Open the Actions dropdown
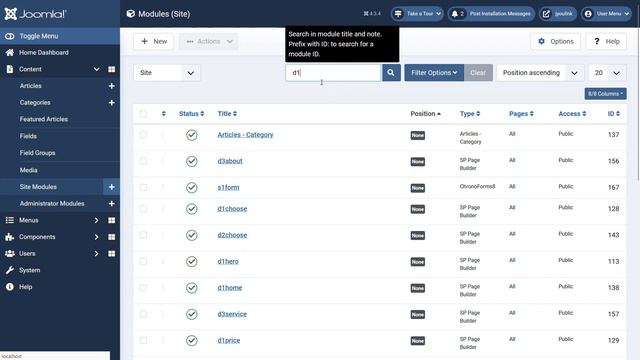 pos(209,41)
